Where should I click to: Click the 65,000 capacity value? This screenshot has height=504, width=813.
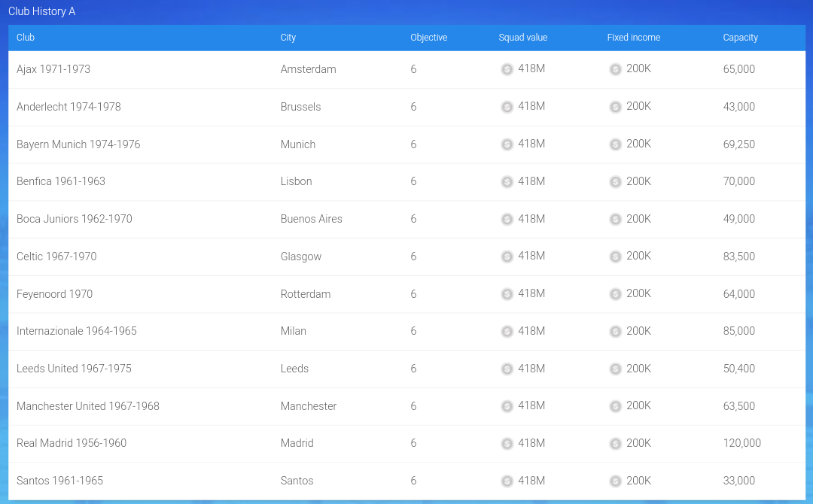[739, 69]
